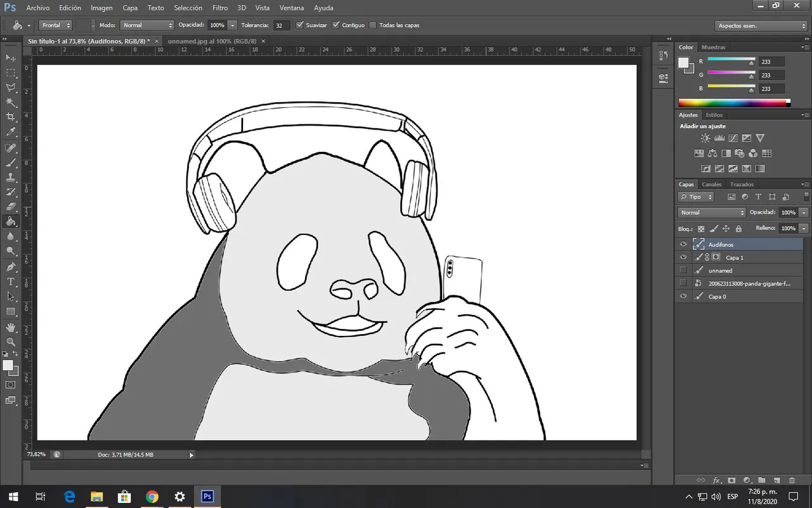
Task: Open the Modo Normal dropdown
Action: [147, 25]
